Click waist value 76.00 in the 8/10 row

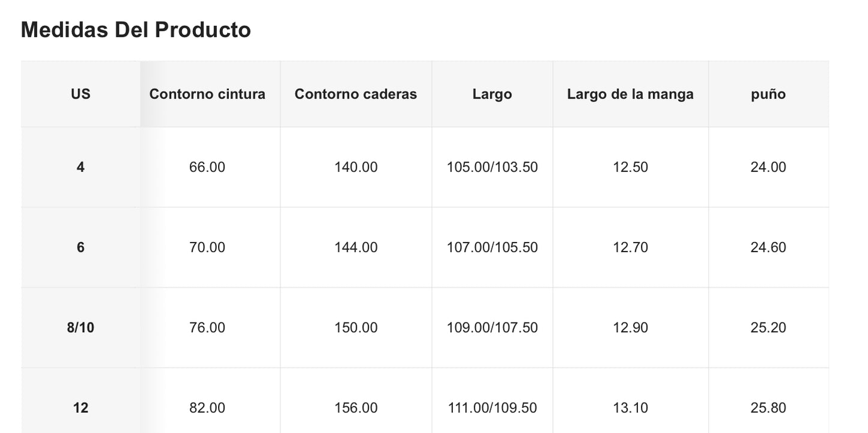pos(207,328)
